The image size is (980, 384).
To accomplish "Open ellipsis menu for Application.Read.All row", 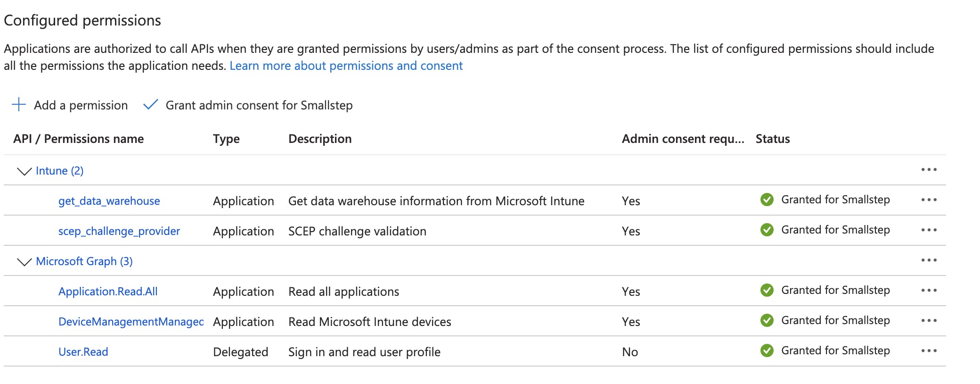I will point(929,291).
